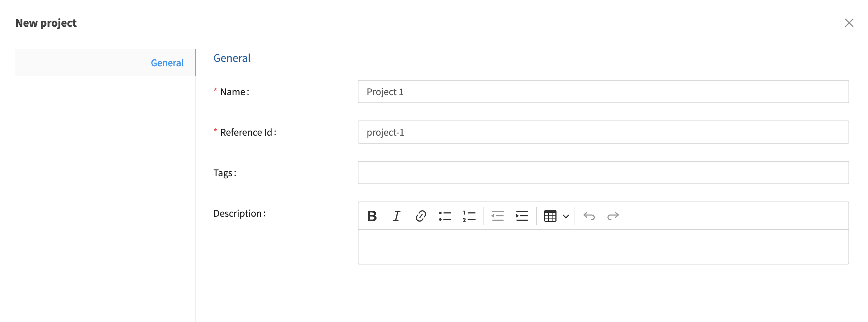Create a bulleted list in the description
868x322 pixels.
point(445,216)
